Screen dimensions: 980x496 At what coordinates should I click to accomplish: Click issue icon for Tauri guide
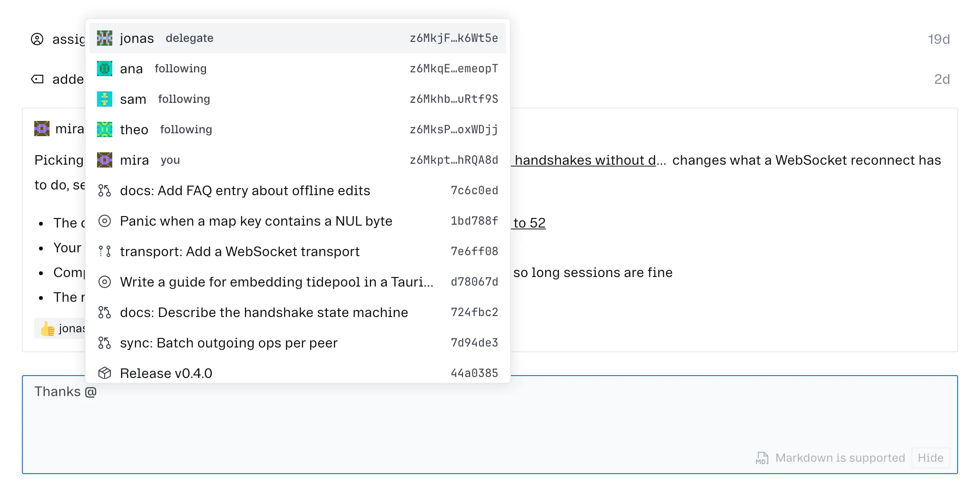coord(105,282)
